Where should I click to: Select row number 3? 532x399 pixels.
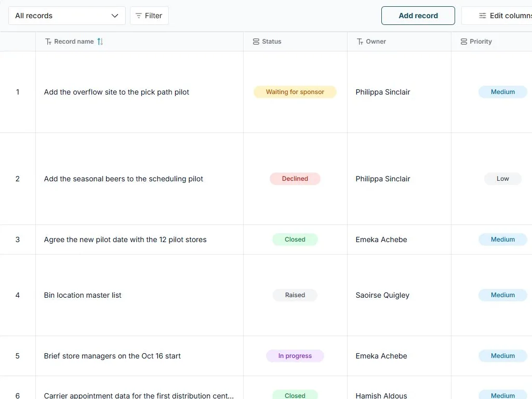[x=18, y=240]
